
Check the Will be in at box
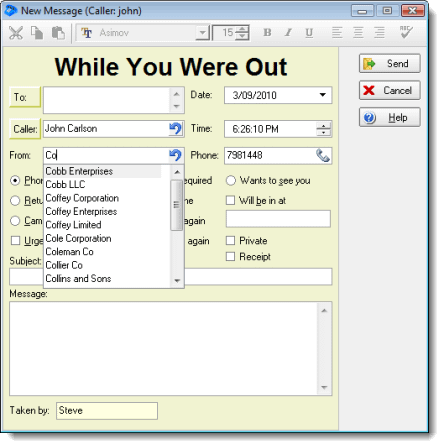230,200
